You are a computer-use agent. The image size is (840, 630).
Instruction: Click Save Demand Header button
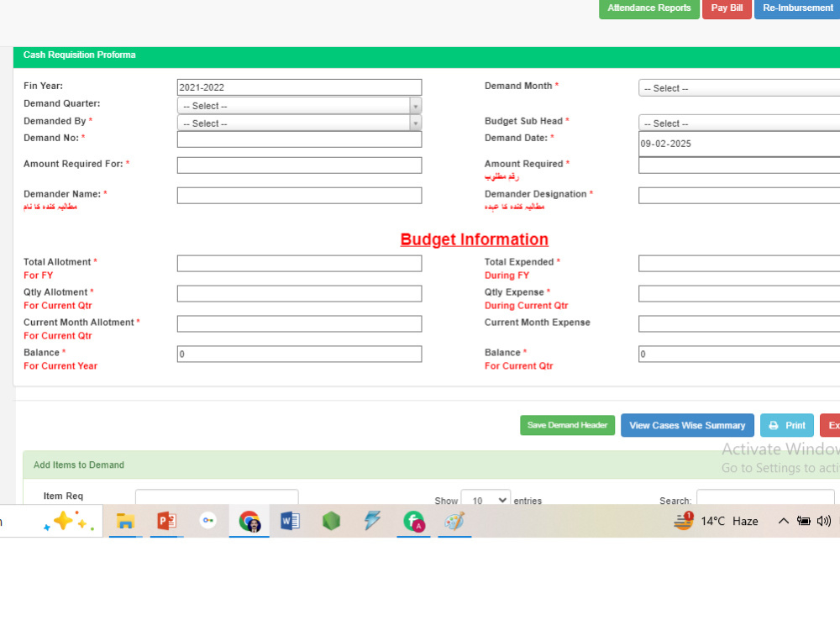click(567, 425)
